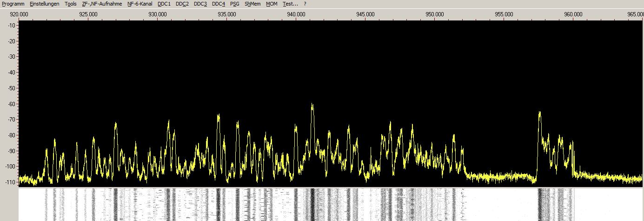The image size is (644, 221).
Task: Click the -10 dB level label
Action: click(11, 25)
